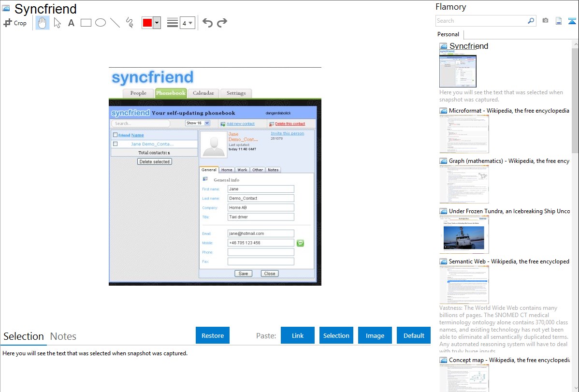Activate the hand pan tool
The image size is (579, 392).
pos(43,23)
